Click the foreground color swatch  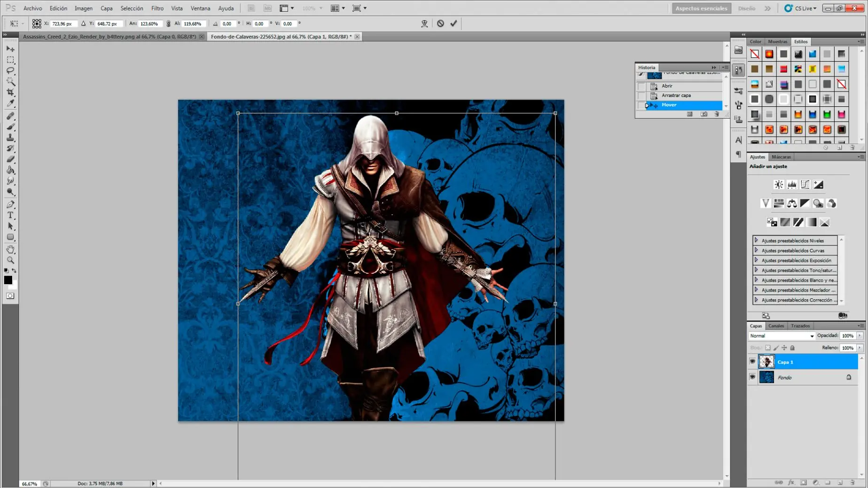8,280
